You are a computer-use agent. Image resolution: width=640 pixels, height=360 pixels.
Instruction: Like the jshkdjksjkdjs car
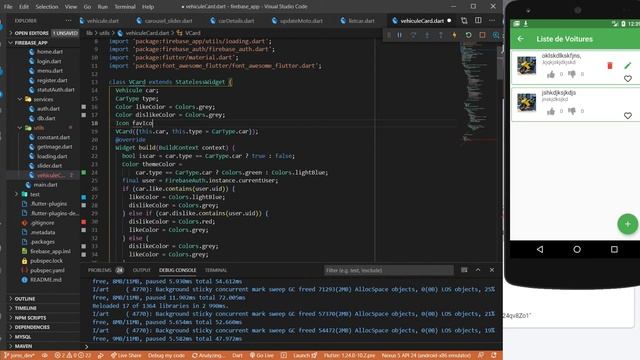pos(551,111)
